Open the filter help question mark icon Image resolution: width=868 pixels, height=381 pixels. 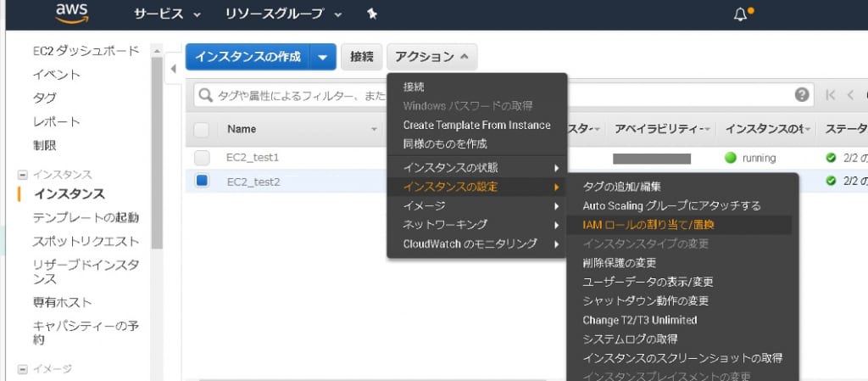coord(802,95)
